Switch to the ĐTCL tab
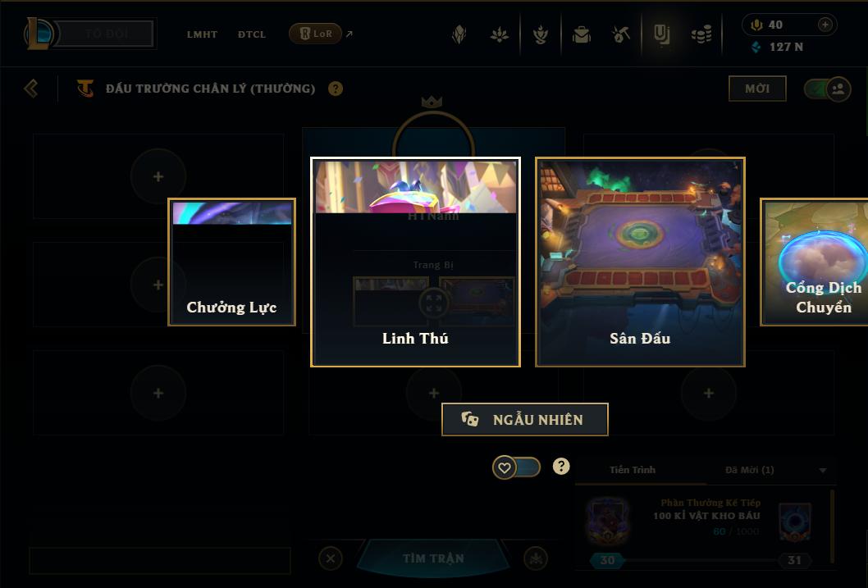The image size is (868, 588). pyautogui.click(x=252, y=34)
